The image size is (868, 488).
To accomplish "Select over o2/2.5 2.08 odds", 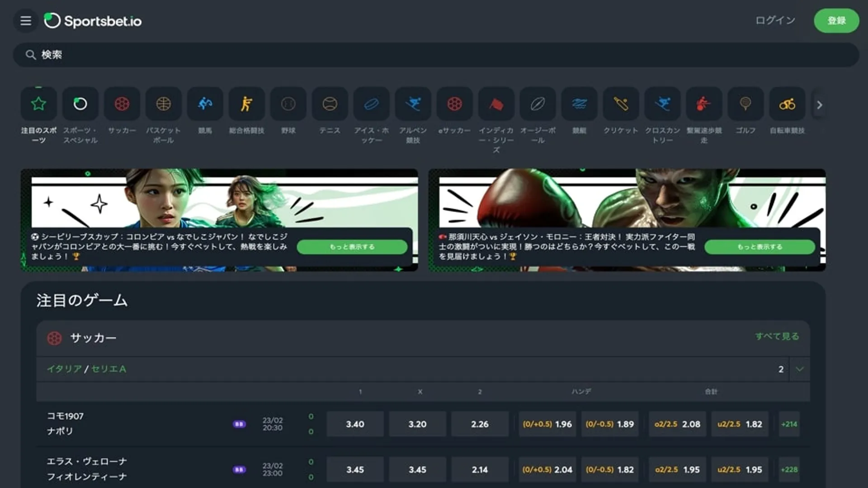I will 678,424.
